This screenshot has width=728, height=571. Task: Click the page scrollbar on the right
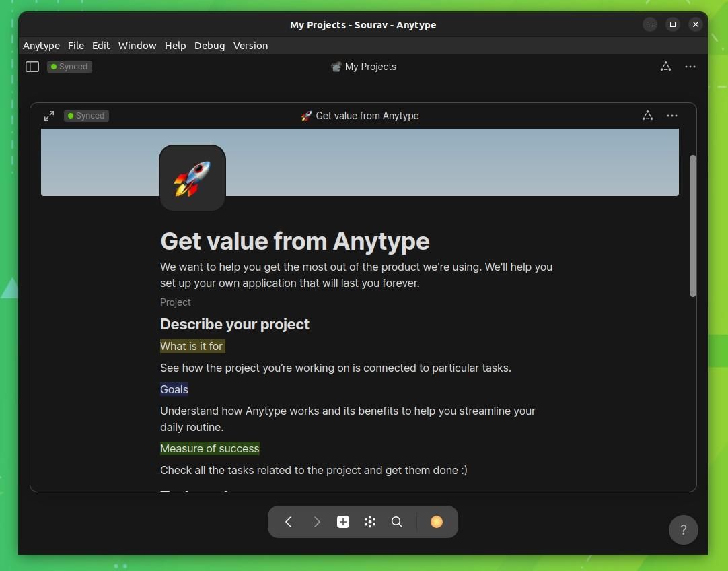point(694,227)
